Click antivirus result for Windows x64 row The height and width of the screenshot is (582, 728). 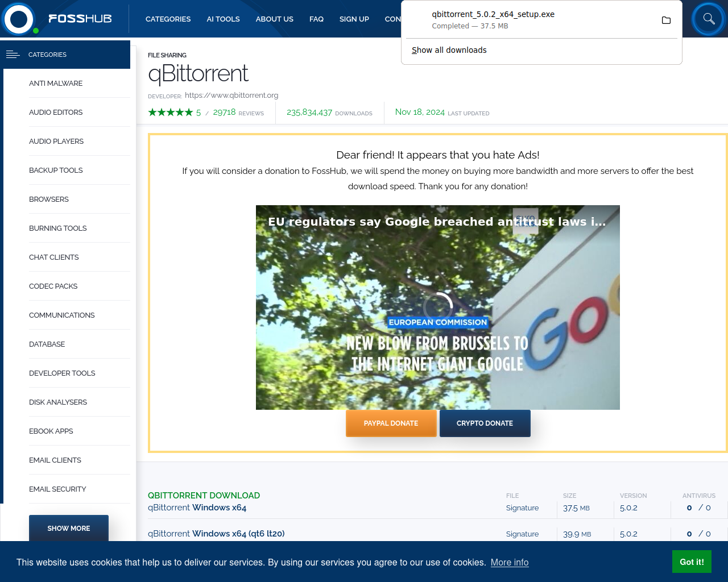point(698,508)
